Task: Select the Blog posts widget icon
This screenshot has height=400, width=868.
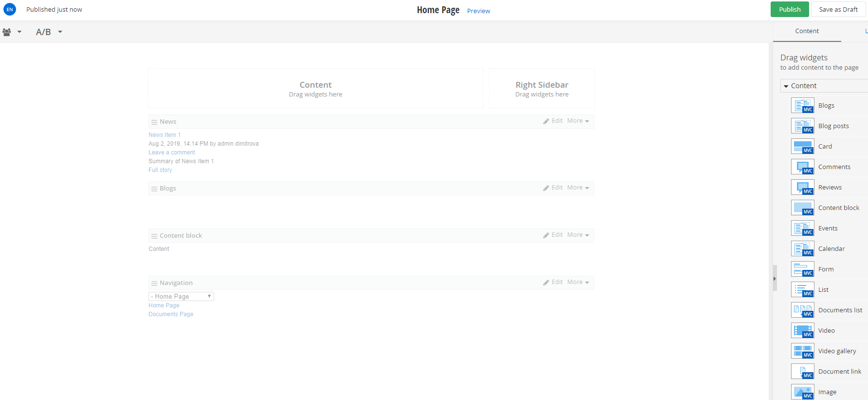Action: (x=802, y=126)
